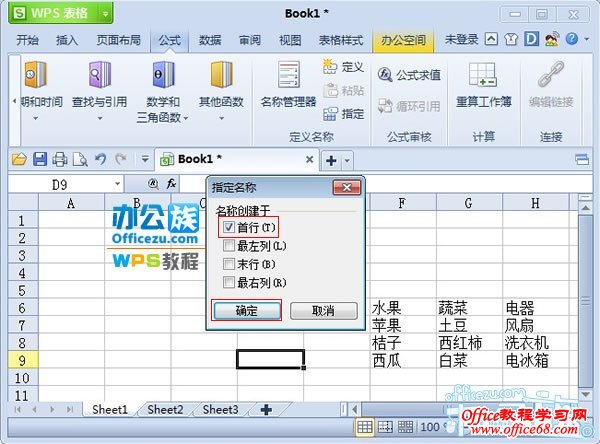
Task: Click cell containing 水果
Action: (403, 307)
